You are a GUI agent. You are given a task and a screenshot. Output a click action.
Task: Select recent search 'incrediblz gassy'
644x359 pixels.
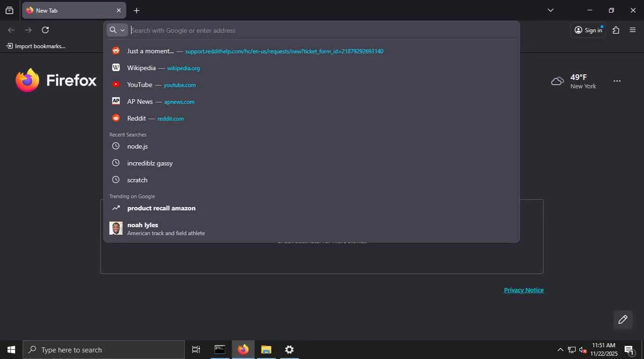tap(312, 163)
